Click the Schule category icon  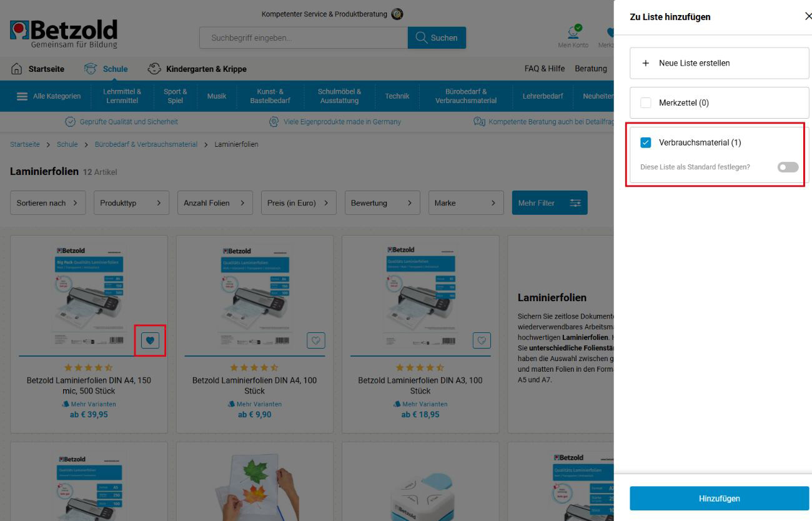[91, 69]
